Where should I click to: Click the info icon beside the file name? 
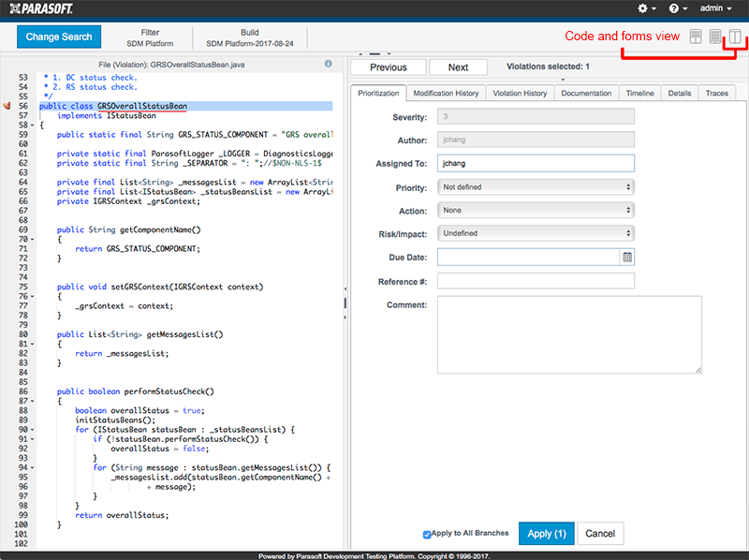329,64
